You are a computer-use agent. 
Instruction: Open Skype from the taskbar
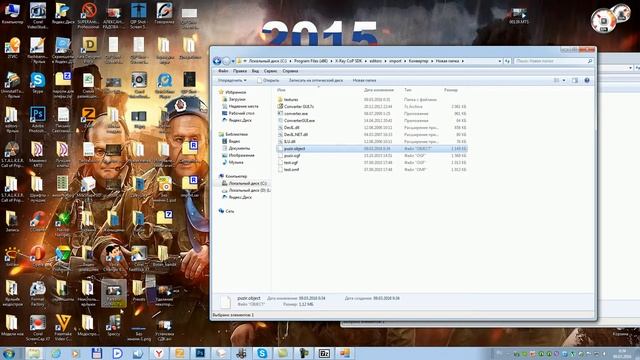[262, 353]
